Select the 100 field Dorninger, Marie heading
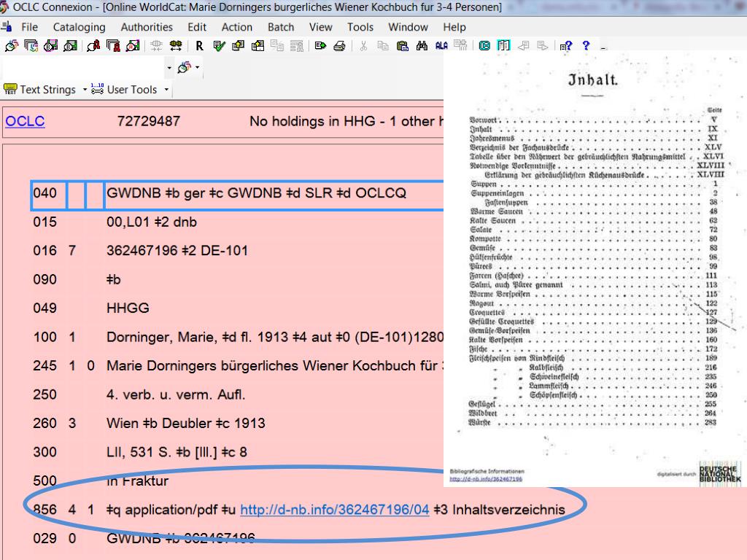 (x=274, y=337)
